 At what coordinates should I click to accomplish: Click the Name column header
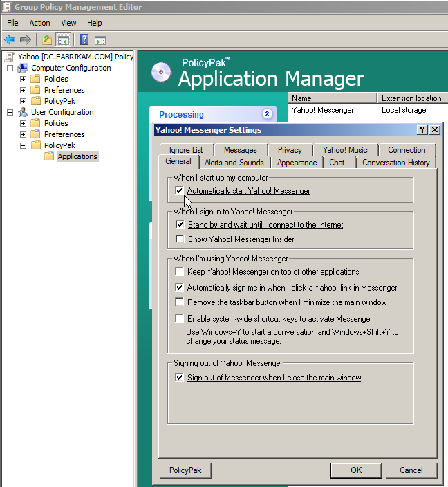(332, 98)
